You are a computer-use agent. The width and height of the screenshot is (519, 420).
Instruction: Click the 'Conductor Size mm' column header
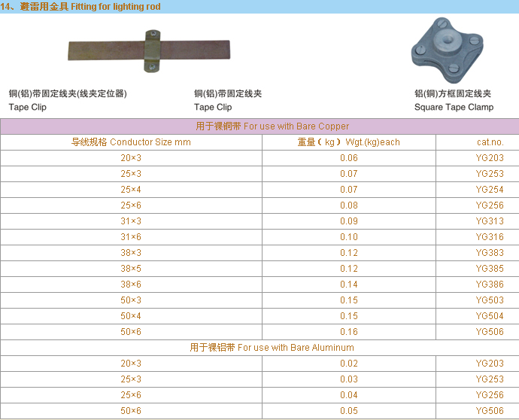(131, 142)
